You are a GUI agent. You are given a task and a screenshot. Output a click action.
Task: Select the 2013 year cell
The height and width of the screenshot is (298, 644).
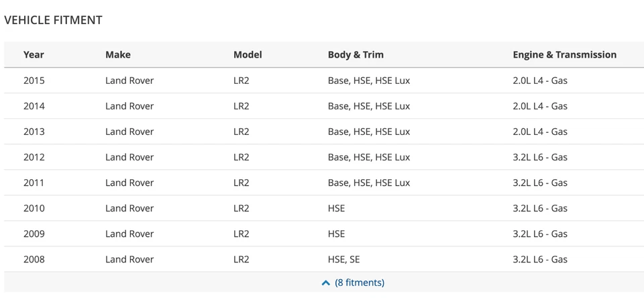tap(34, 132)
